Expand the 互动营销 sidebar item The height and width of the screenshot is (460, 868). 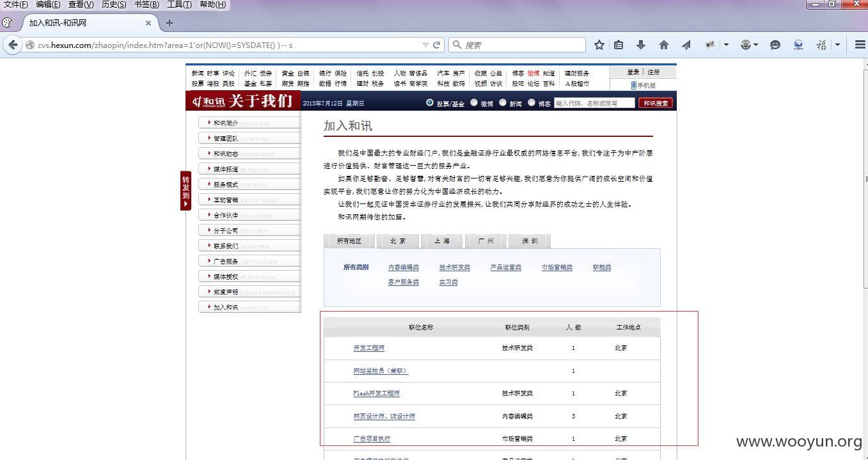tap(249, 200)
